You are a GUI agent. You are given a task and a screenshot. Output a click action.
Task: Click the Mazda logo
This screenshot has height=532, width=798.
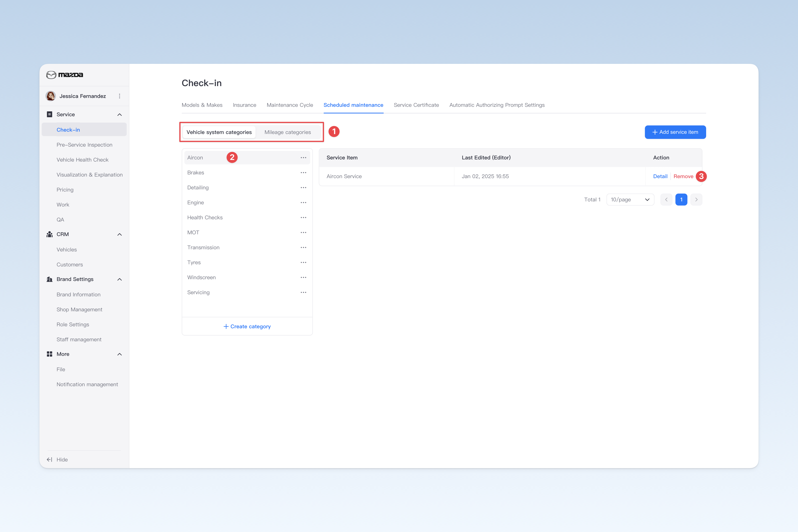[64, 75]
